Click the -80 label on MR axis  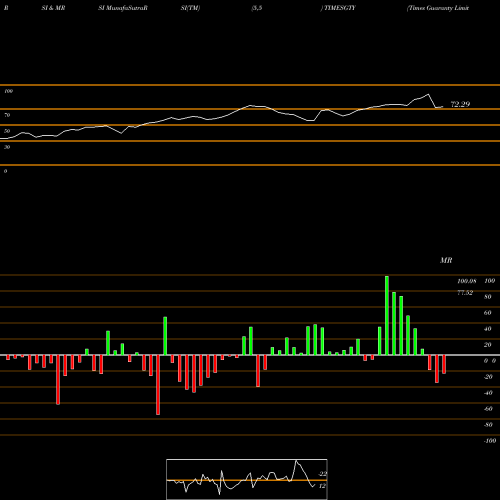(x=488, y=425)
